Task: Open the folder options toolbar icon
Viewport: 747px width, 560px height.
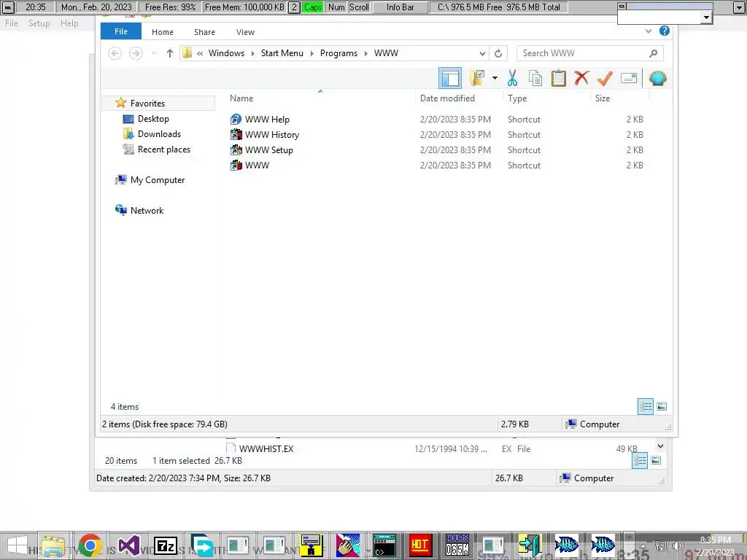Action: coord(477,78)
